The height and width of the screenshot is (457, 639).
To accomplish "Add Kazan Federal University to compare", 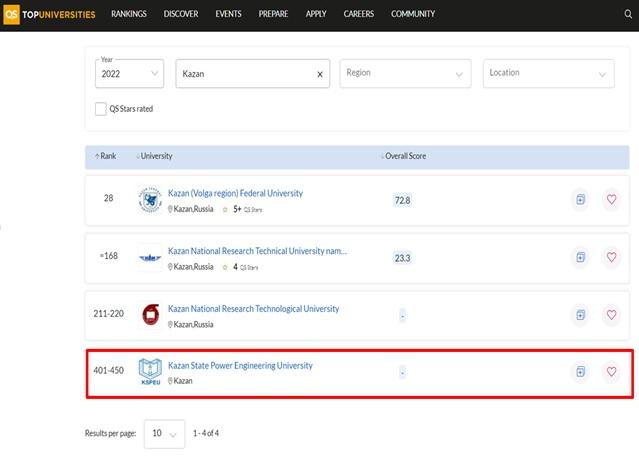I will pyautogui.click(x=580, y=199).
